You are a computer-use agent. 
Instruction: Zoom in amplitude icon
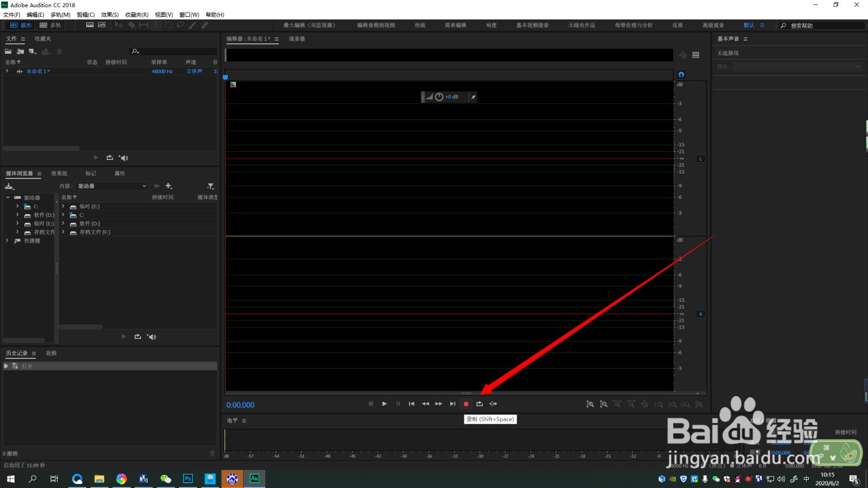(x=590, y=404)
